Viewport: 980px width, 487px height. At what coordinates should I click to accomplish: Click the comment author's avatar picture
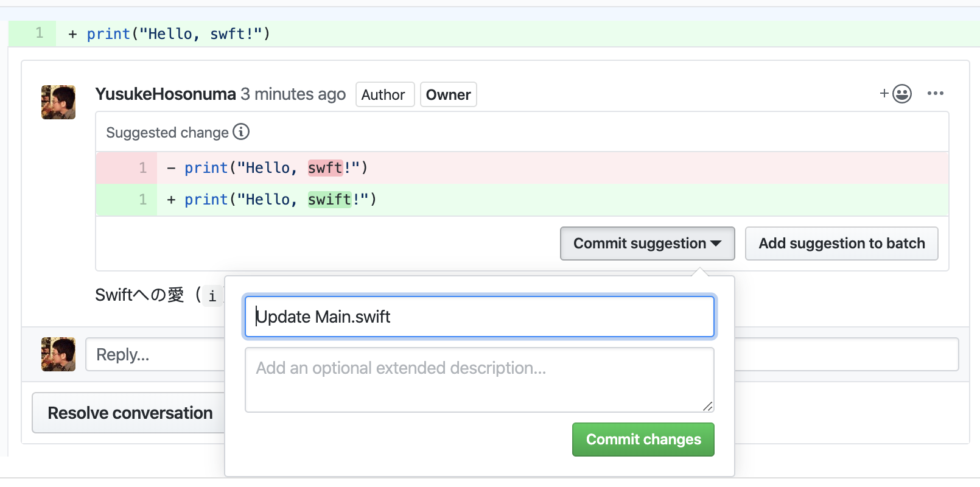click(58, 102)
